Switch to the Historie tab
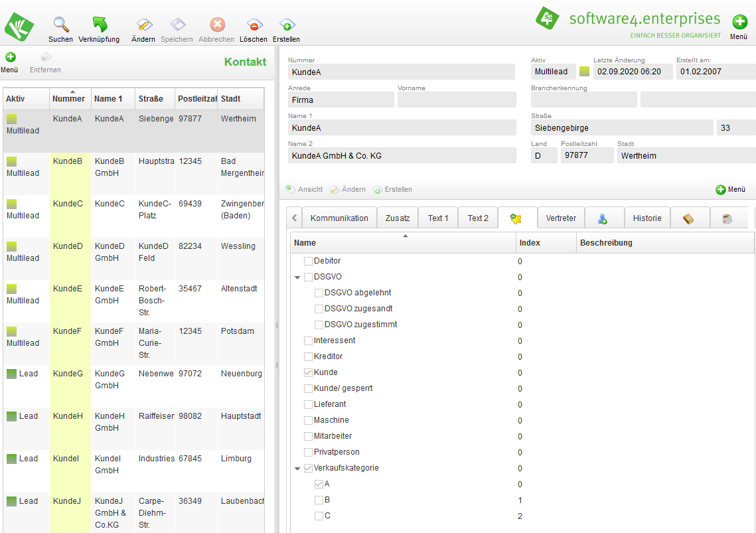 (x=647, y=218)
